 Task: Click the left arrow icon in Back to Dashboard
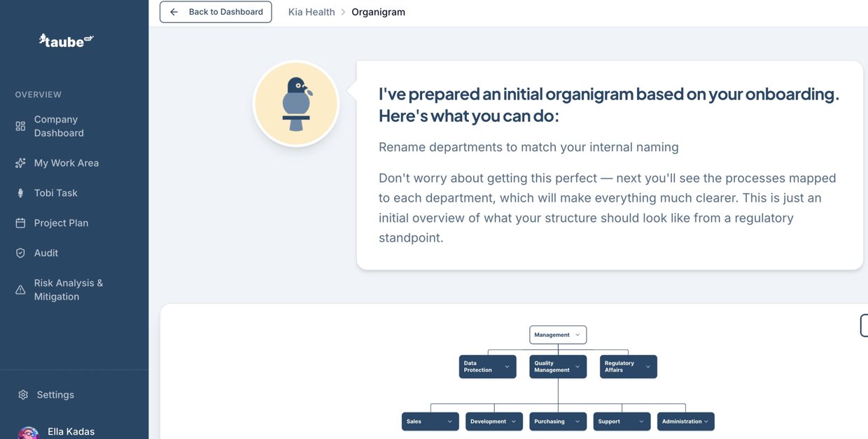click(x=174, y=12)
